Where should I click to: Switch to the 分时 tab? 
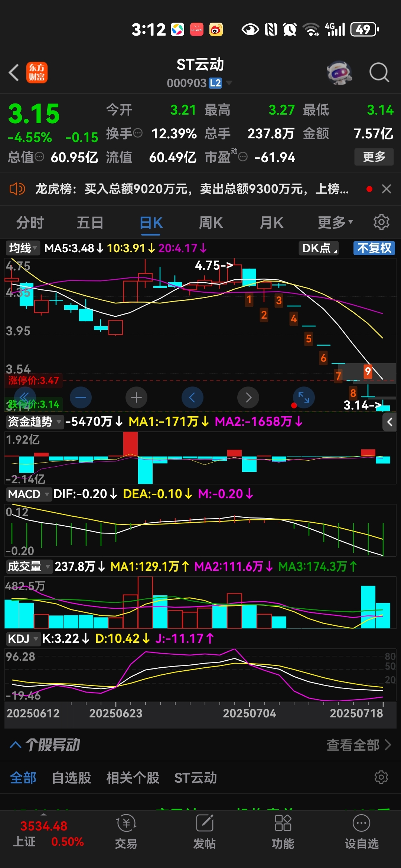(x=30, y=223)
